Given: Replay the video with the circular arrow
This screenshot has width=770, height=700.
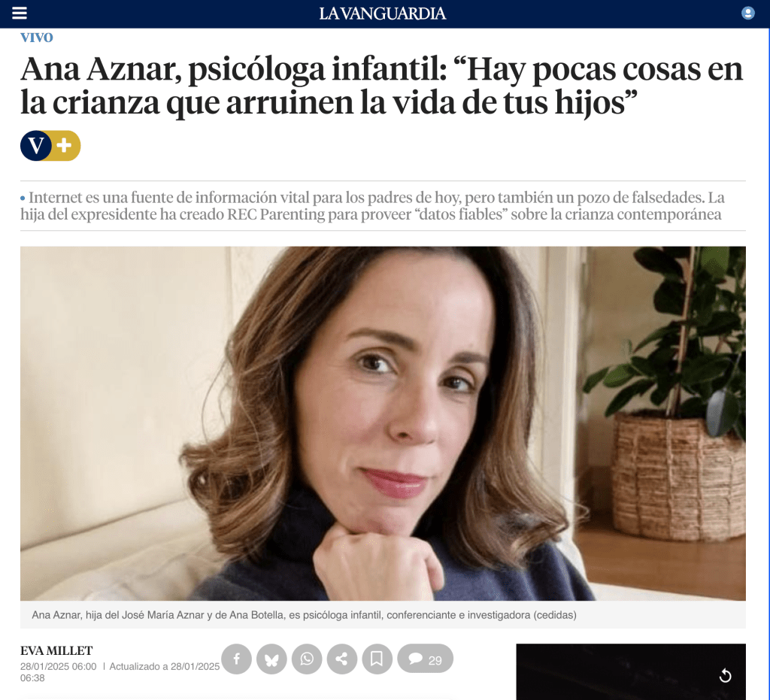Looking at the screenshot, I should pyautogui.click(x=725, y=677).
